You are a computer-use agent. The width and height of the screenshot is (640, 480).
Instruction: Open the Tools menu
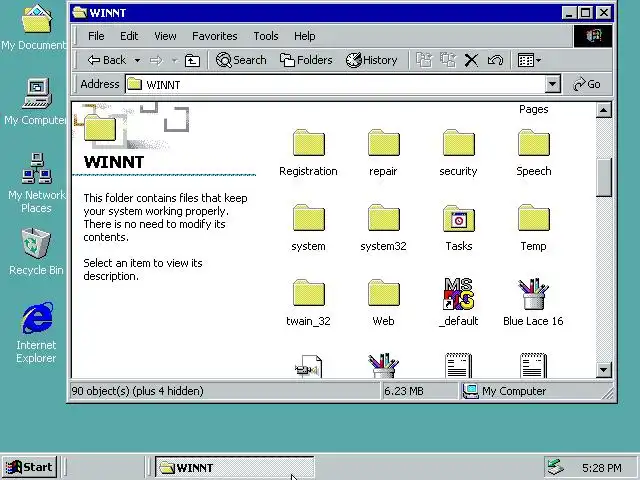coord(266,36)
